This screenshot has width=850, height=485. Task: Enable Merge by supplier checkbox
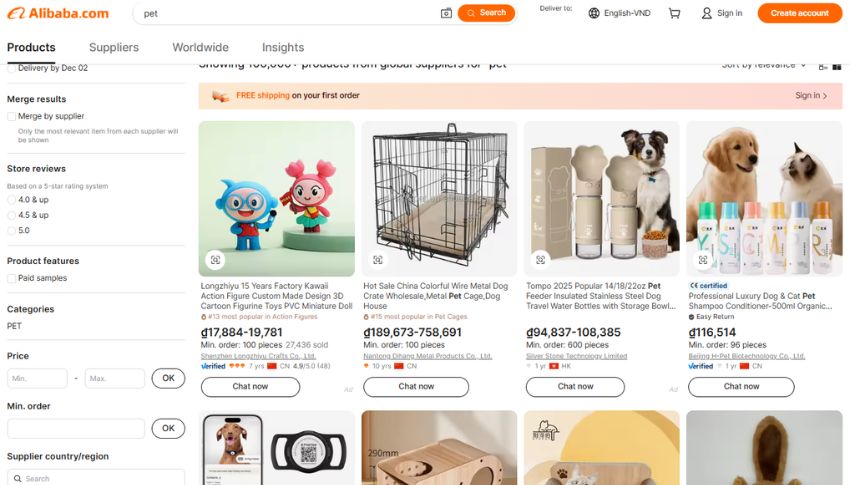tap(12, 116)
